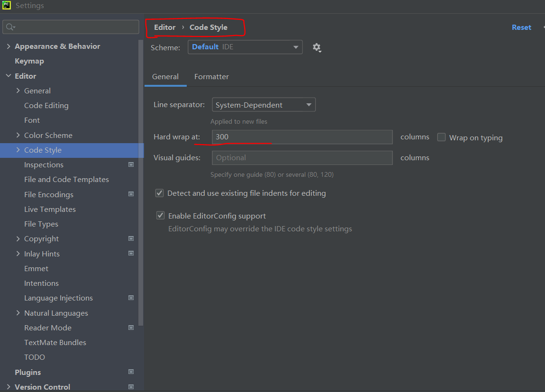This screenshot has height=392, width=545.
Task: Enable Wrap on typing checkbox
Action: [x=441, y=137]
